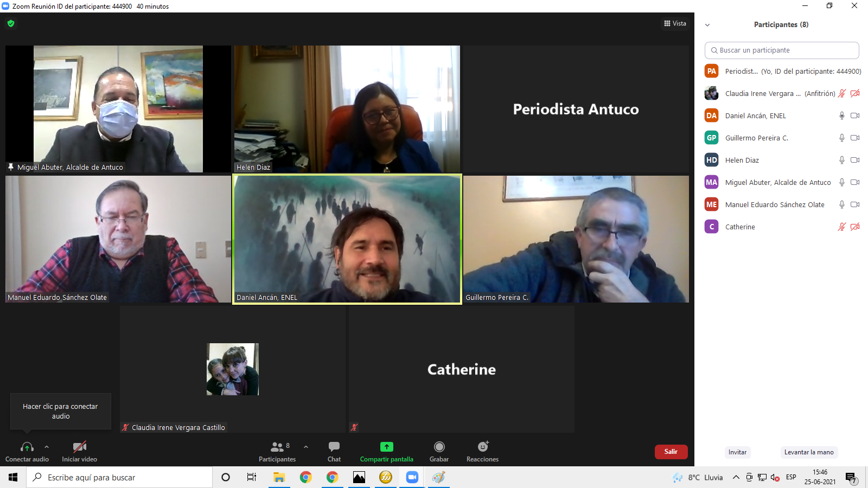Open File Explorer from taskbar

[279, 477]
